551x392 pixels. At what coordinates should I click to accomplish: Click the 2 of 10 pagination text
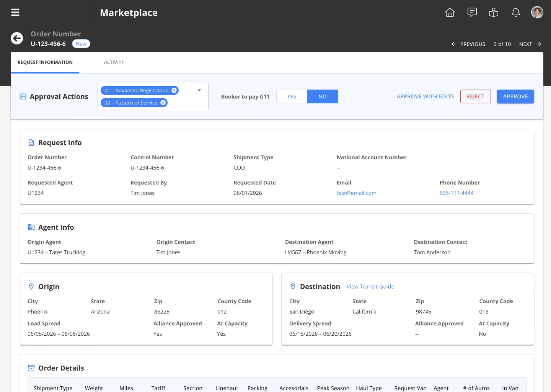click(x=502, y=44)
